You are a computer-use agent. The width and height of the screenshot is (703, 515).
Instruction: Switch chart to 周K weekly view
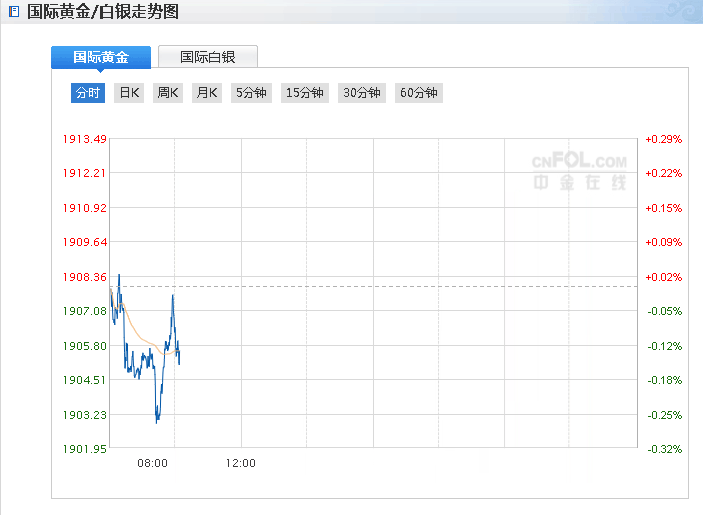pos(168,93)
